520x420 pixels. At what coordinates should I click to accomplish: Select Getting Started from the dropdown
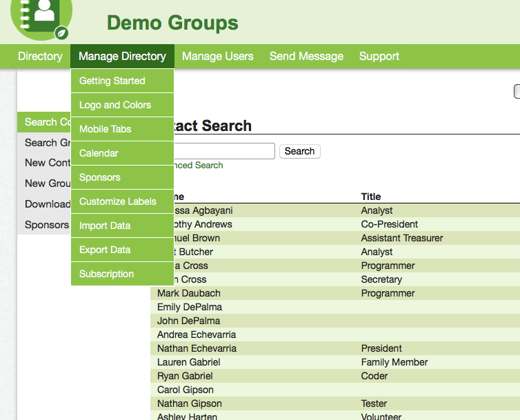(x=112, y=81)
